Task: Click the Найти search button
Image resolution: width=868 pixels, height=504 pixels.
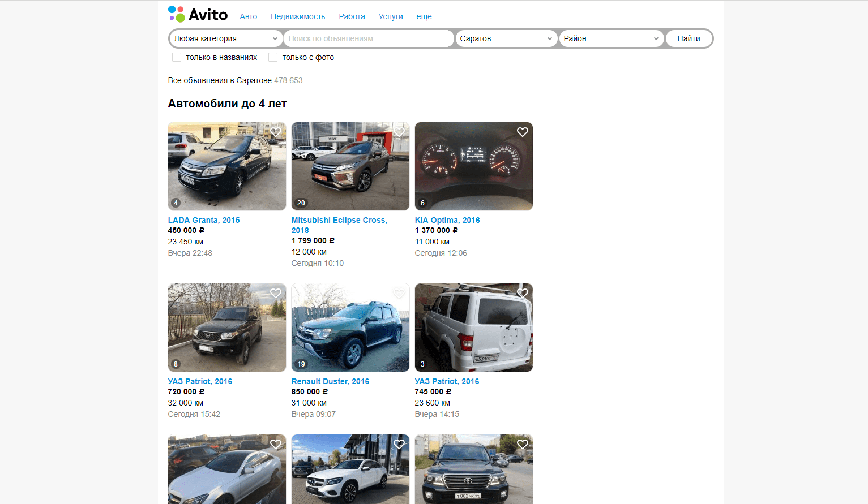Action: 689,38
